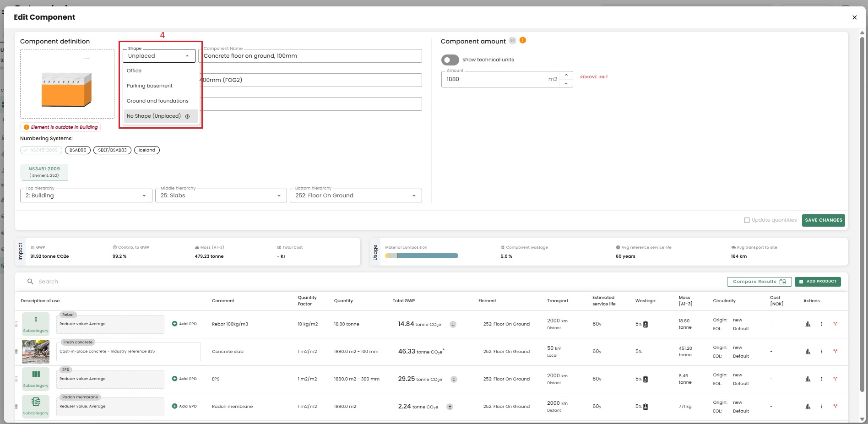Select Parking basement from Shape list

point(150,86)
